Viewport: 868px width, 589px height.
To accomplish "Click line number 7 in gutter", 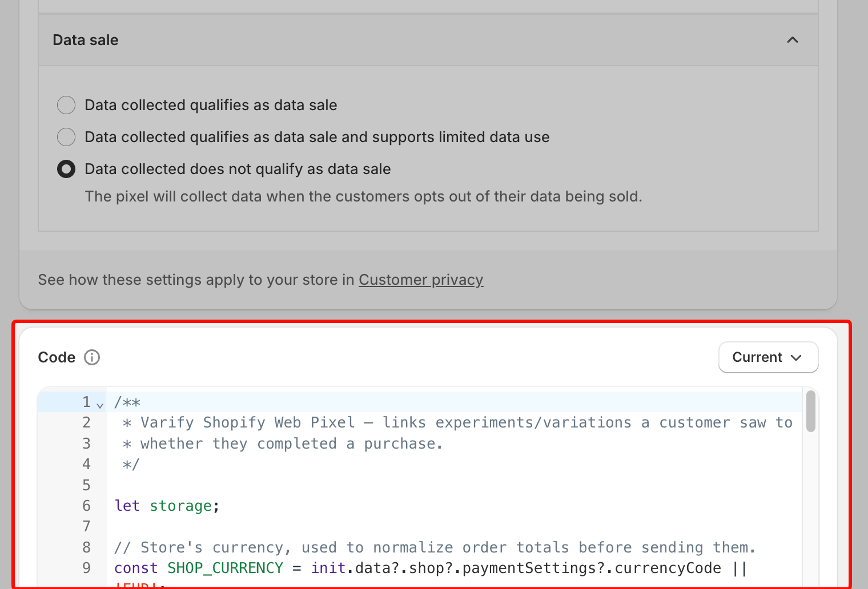I will tap(86, 526).
